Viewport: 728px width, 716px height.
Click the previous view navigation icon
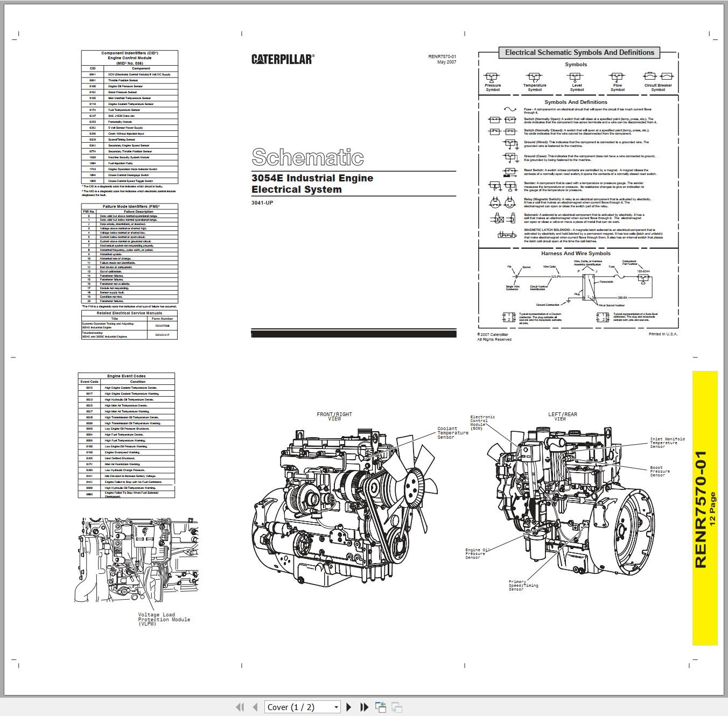pos(381,707)
